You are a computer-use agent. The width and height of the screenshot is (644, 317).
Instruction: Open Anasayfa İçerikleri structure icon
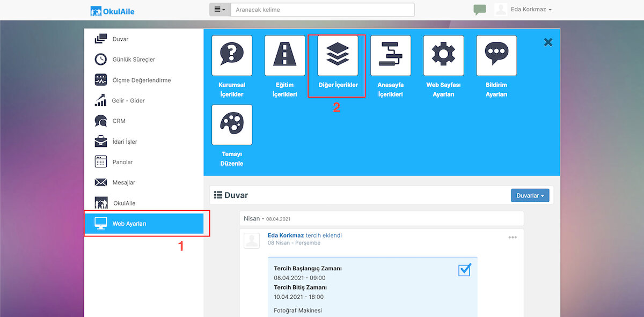coord(391,56)
